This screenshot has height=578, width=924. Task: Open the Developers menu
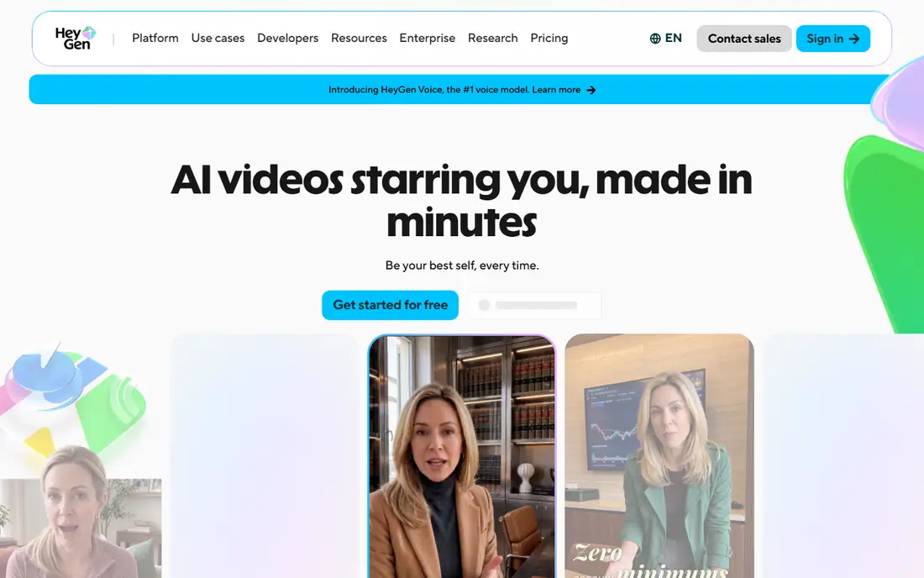pyautogui.click(x=287, y=39)
